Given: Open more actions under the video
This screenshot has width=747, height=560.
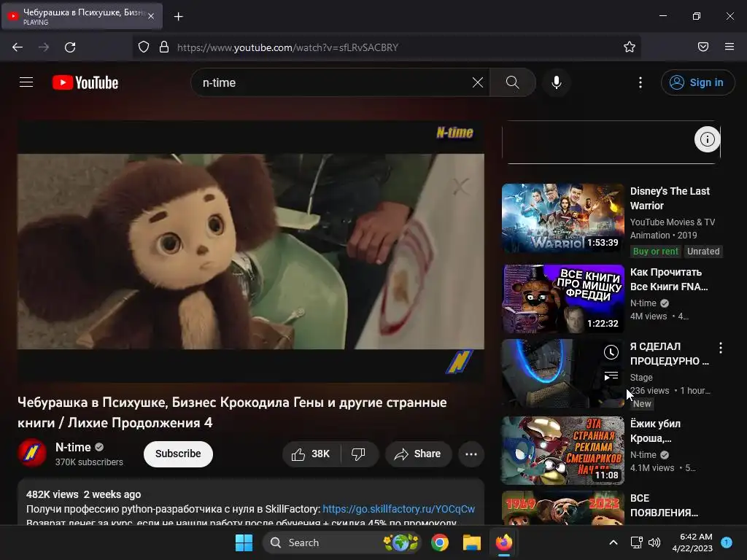Looking at the screenshot, I should tap(471, 454).
